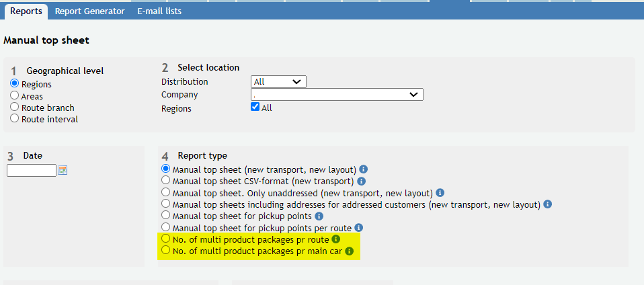This screenshot has width=644, height=285.
Task: Click green info icon for packages pr route
Action: click(x=336, y=239)
